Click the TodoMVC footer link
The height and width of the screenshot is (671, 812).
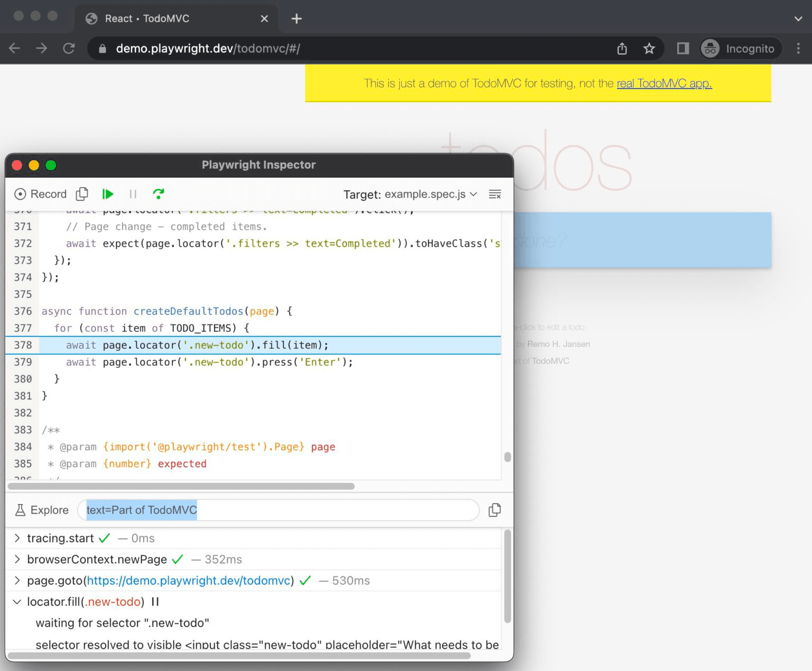pos(550,361)
